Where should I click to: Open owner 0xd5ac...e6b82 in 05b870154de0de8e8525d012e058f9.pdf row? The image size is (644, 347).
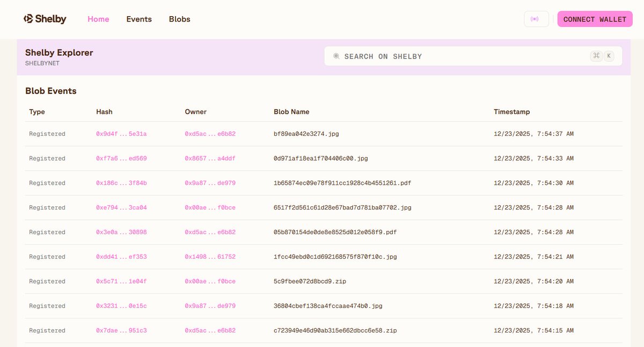pyautogui.click(x=210, y=232)
